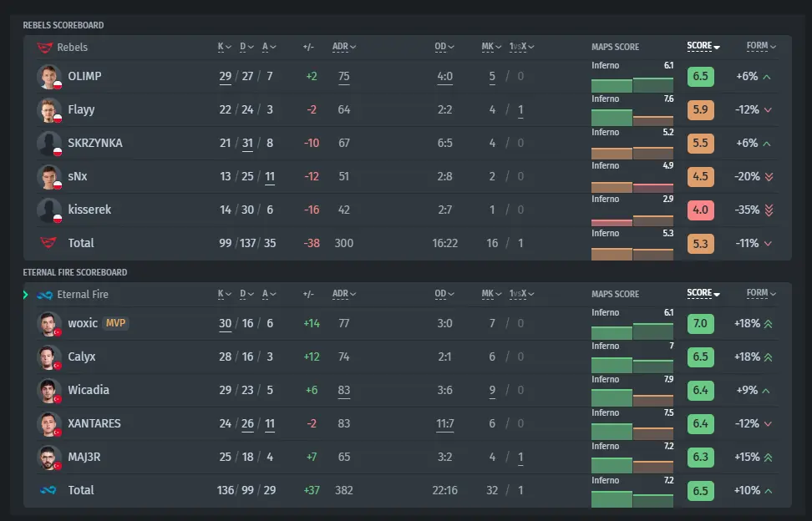Image resolution: width=812 pixels, height=521 pixels.
Task: Click the +/- column header in Rebels scoreboard
Action: [x=308, y=47]
